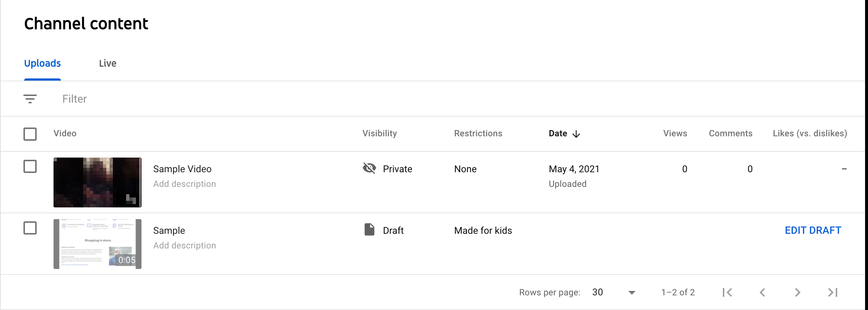The width and height of the screenshot is (868, 310).
Task: Add description to Sample Video
Action: (184, 184)
